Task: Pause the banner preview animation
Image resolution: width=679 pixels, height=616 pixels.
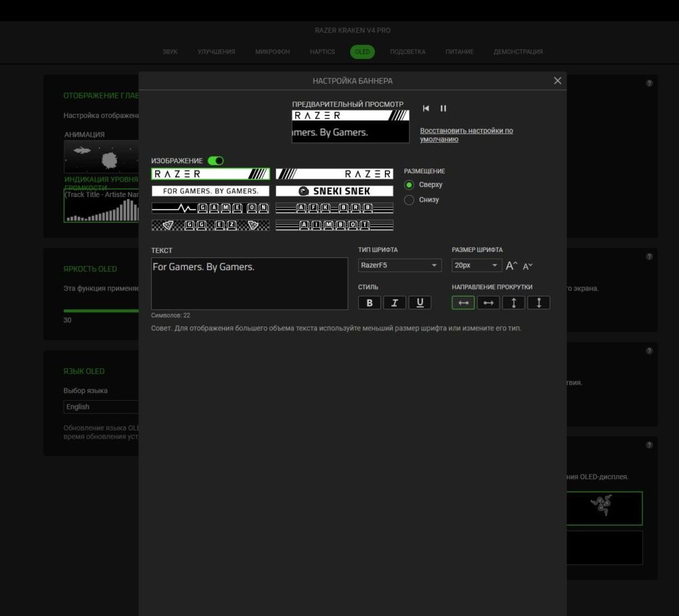Action: pos(443,108)
